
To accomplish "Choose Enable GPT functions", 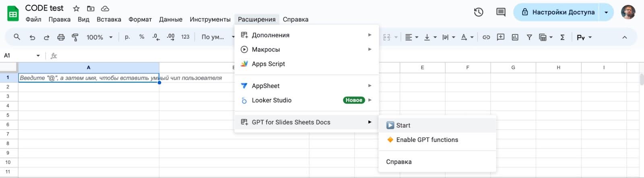I will coord(438,140).
